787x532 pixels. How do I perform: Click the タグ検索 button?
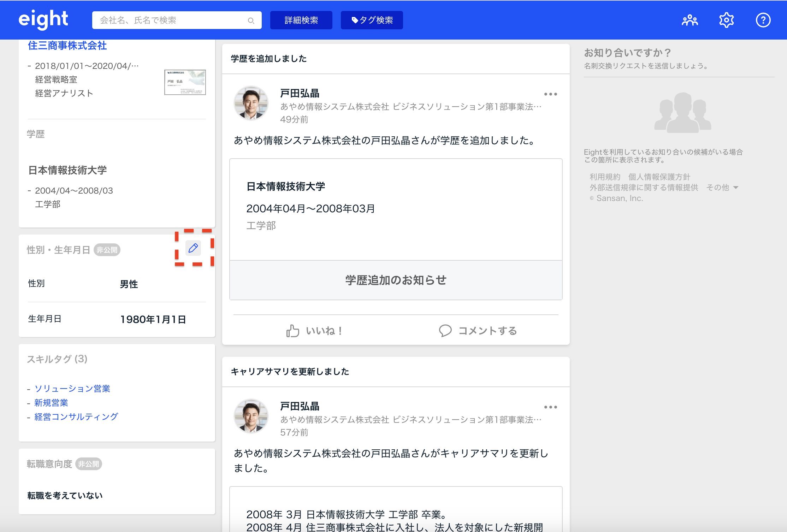372,20
